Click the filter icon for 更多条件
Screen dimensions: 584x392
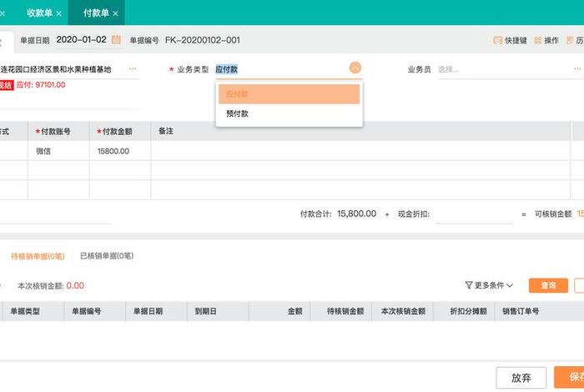[x=469, y=285]
